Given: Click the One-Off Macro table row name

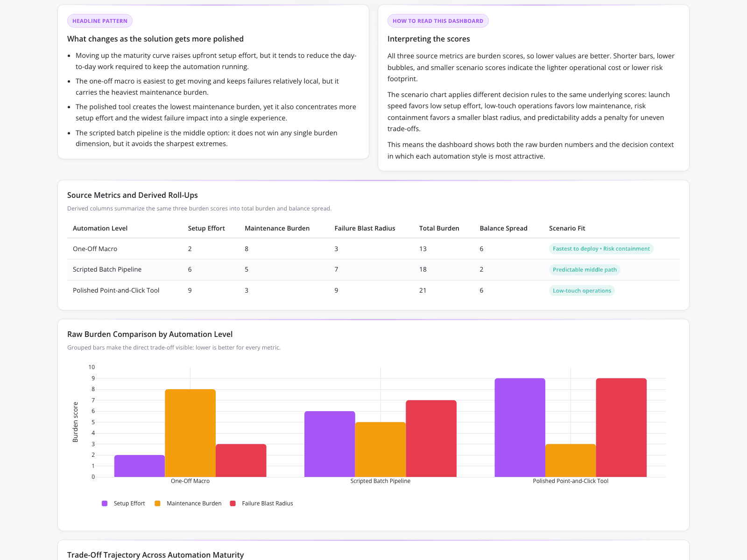Looking at the screenshot, I should click(95, 249).
